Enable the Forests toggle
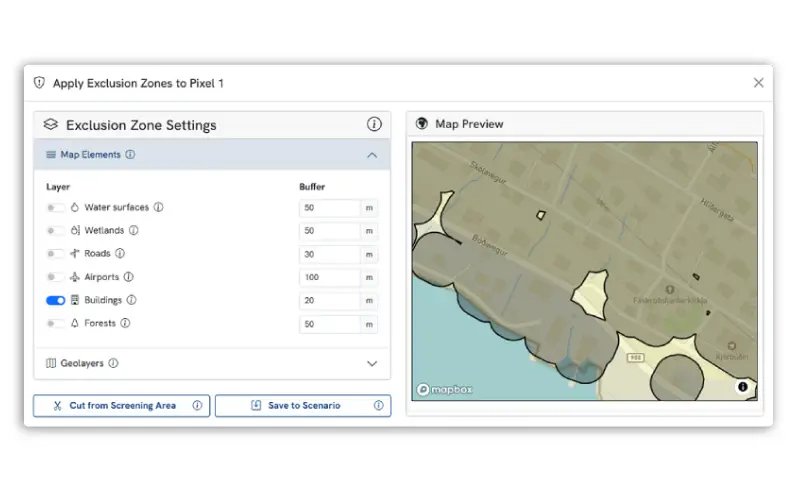 55,323
